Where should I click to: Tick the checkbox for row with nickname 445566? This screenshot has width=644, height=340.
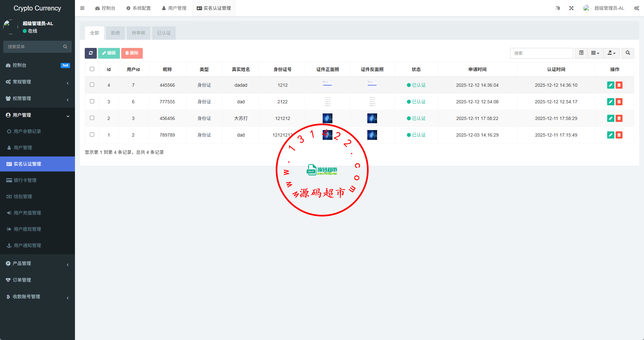click(92, 85)
